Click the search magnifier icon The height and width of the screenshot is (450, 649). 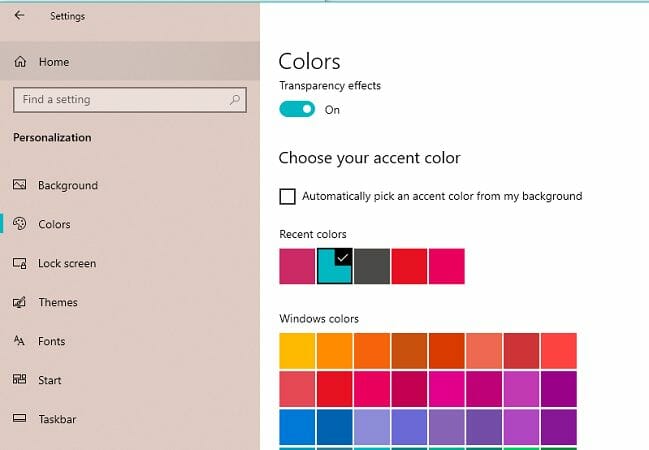(x=235, y=99)
